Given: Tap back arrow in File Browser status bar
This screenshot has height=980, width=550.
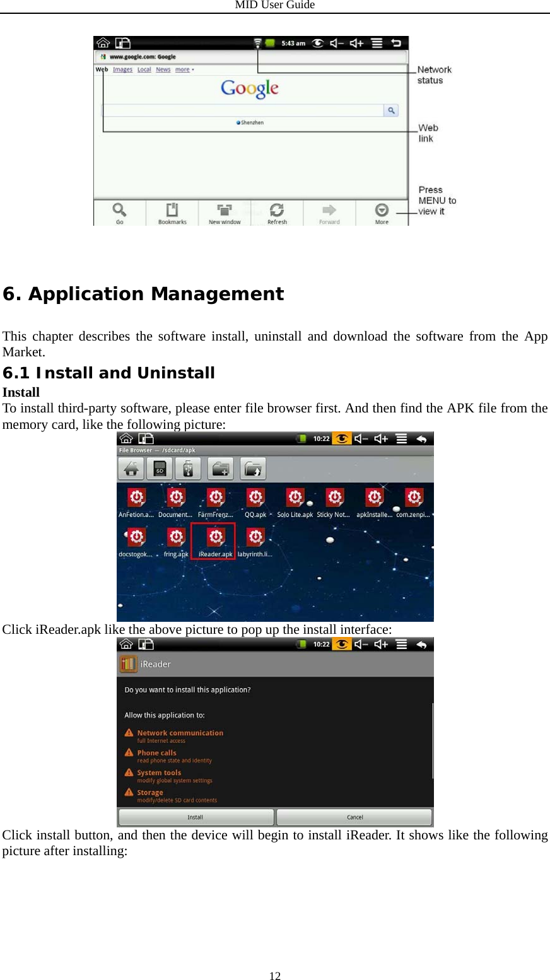Looking at the screenshot, I should (x=421, y=438).
